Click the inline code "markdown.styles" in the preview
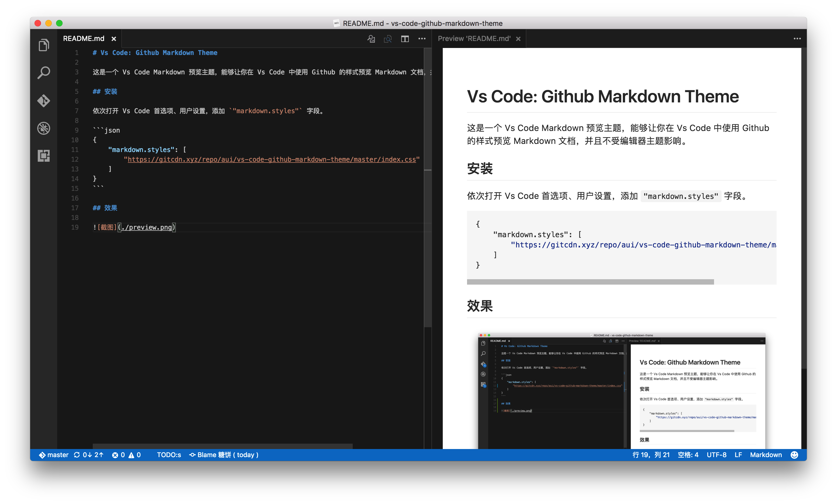Screen dimensions: 837x504 click(681, 196)
